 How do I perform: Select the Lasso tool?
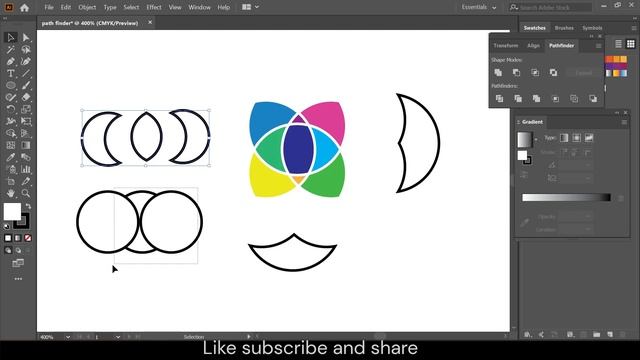(x=26, y=49)
